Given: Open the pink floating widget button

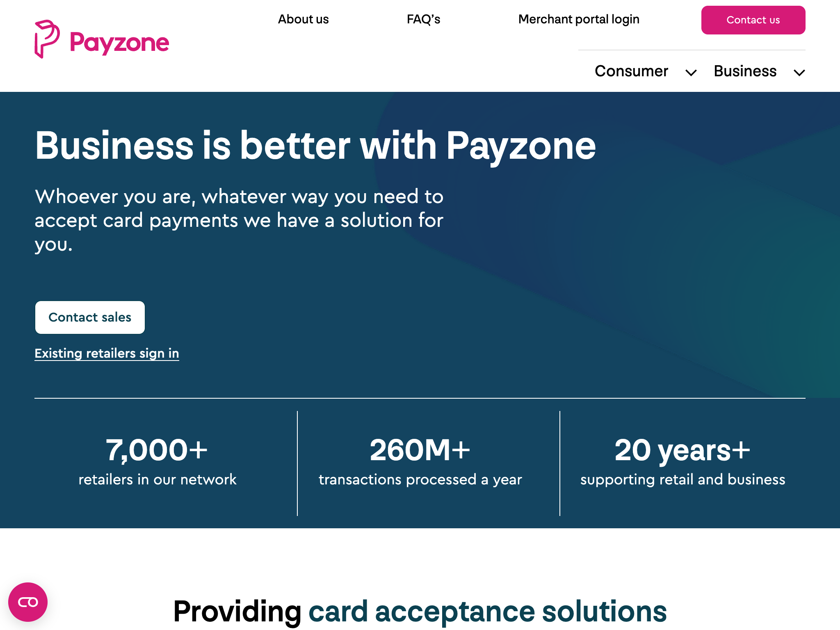Looking at the screenshot, I should click(x=28, y=602).
